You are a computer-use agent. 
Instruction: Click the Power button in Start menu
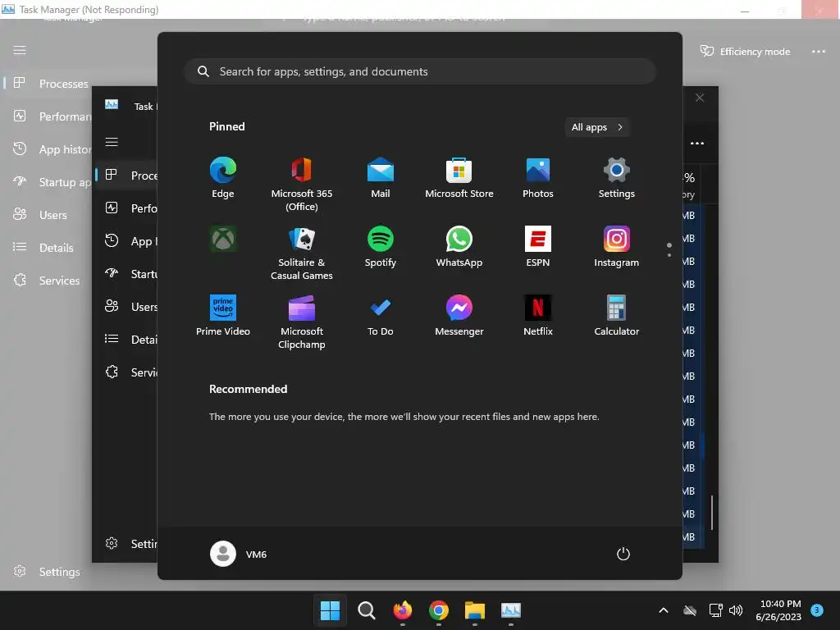point(623,554)
